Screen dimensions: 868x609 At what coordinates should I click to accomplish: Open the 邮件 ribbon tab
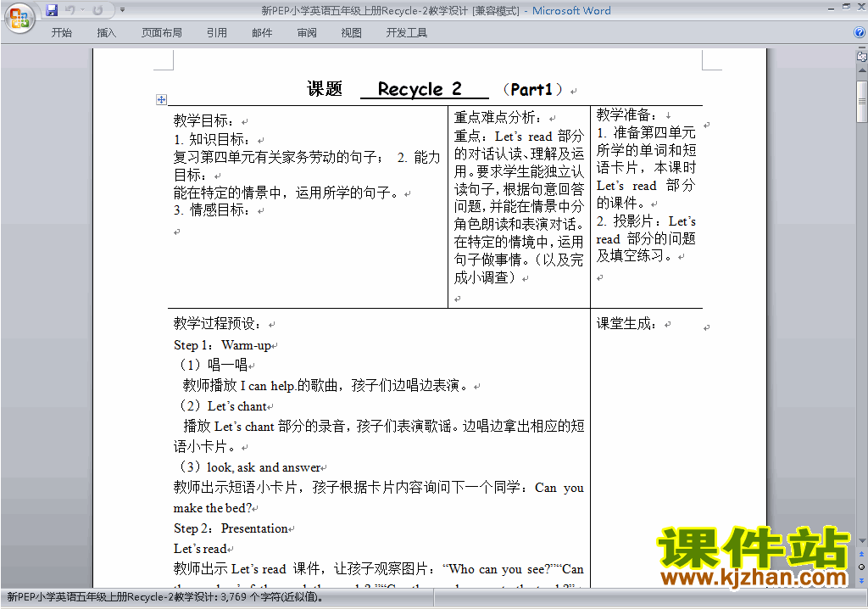[x=262, y=33]
